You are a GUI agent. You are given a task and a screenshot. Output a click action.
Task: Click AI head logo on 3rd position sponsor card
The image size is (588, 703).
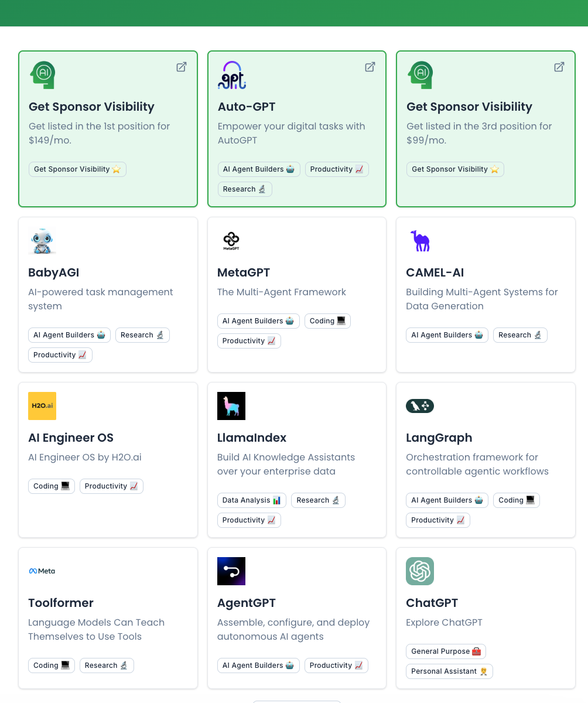click(421, 75)
